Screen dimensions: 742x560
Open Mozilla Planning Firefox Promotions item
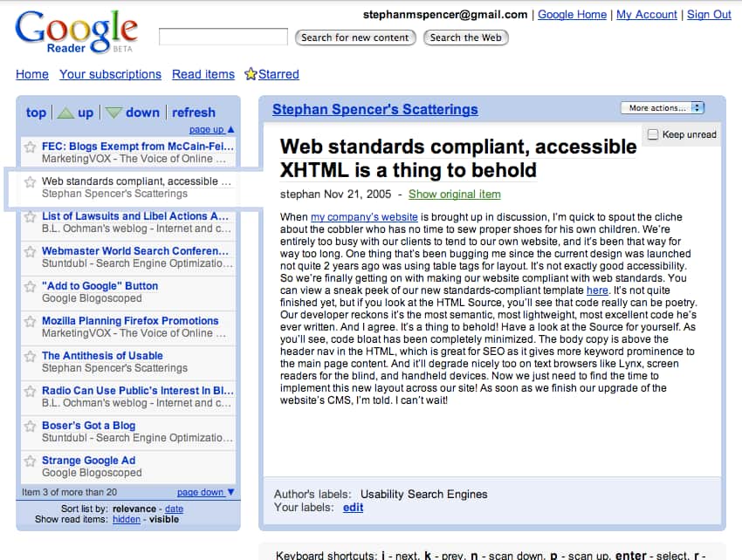point(130,321)
